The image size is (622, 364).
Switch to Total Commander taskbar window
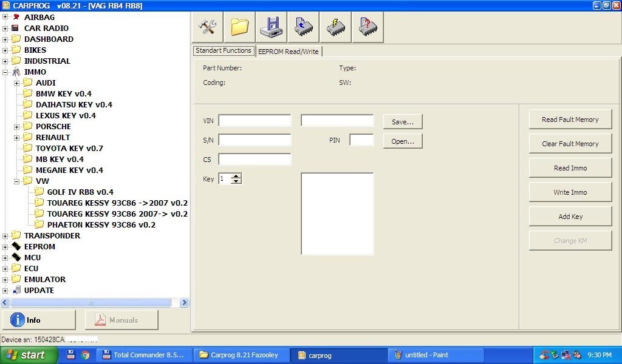(145, 355)
